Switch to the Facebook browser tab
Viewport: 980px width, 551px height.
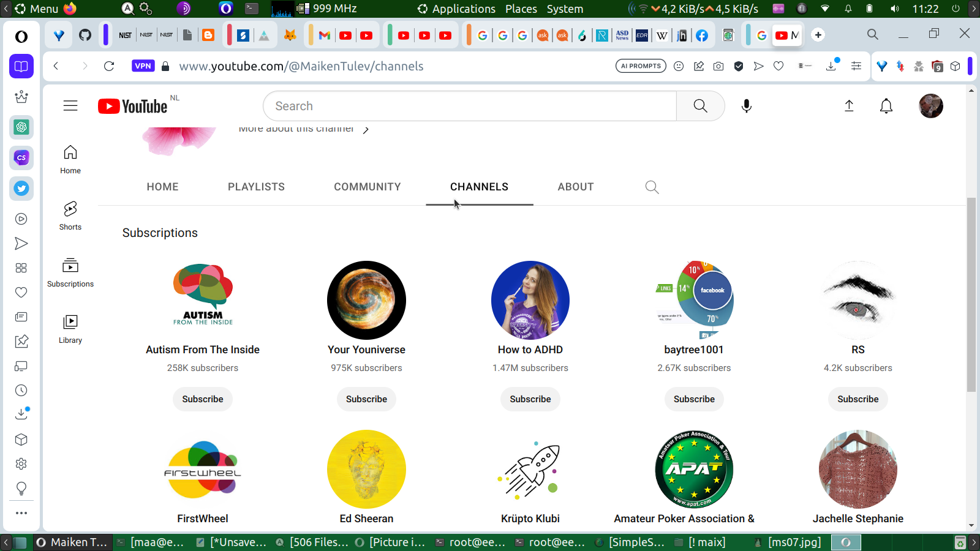click(702, 36)
